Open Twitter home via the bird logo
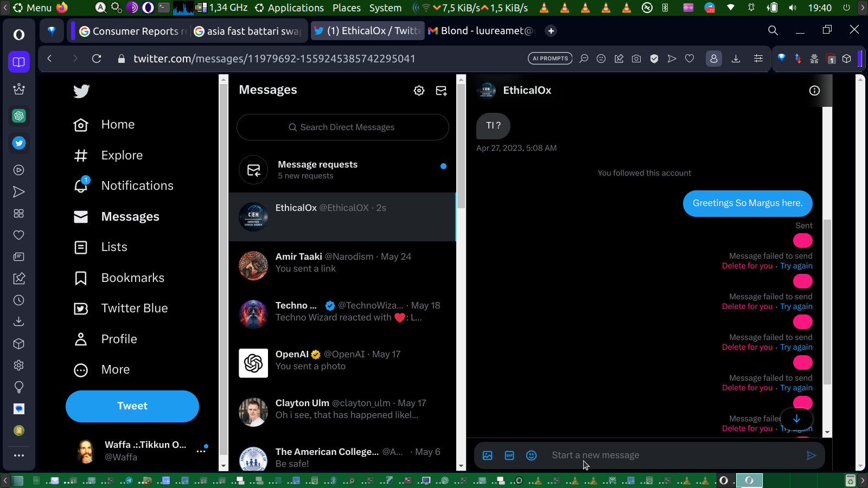The image size is (868, 488). coord(81,91)
